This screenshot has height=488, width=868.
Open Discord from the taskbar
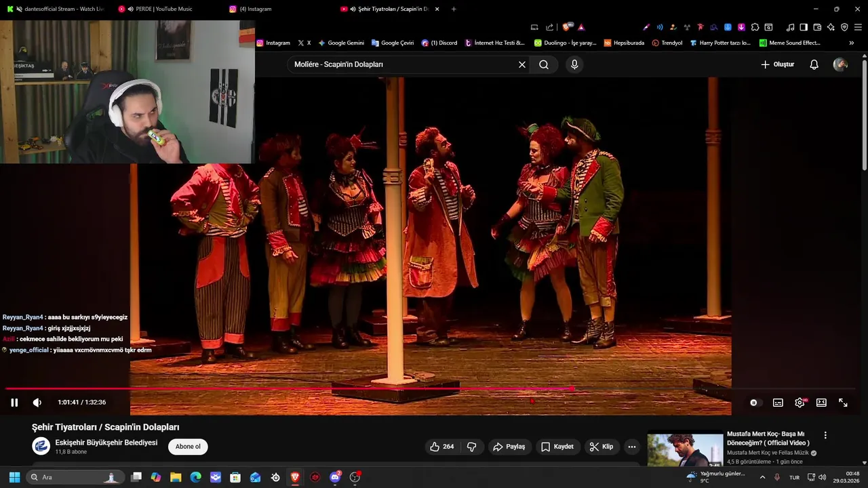click(x=335, y=477)
